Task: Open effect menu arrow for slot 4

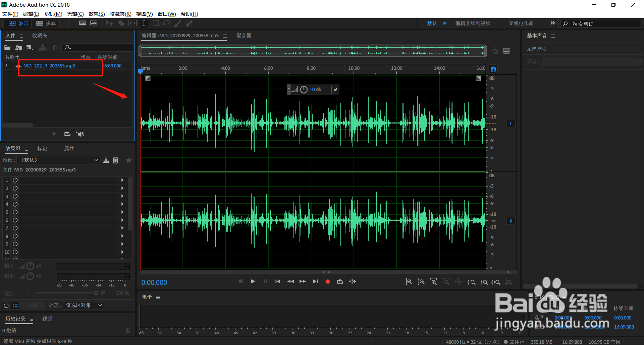Action: 122,204
